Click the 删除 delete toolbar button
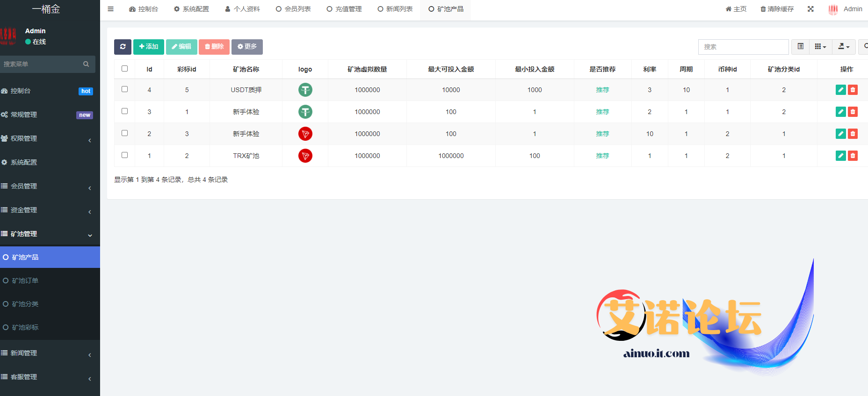868x396 pixels. pyautogui.click(x=214, y=47)
